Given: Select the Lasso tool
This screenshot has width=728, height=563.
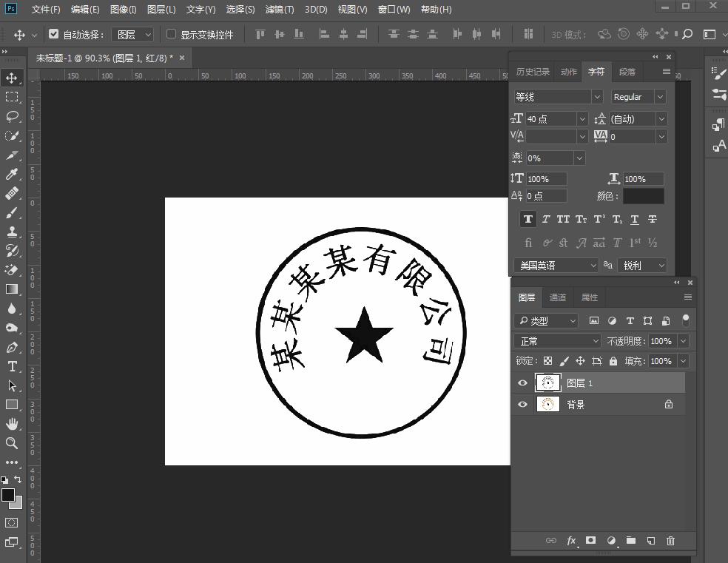Looking at the screenshot, I should tap(11, 116).
